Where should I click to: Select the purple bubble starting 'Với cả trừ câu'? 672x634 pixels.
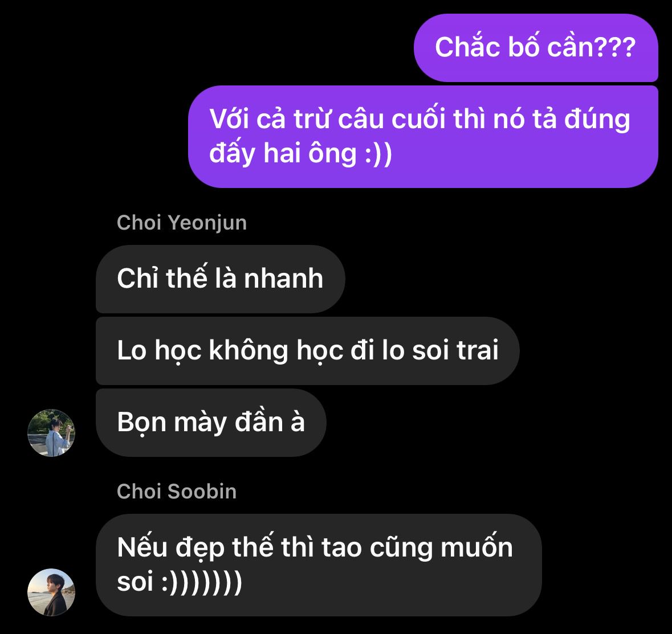pyautogui.click(x=423, y=137)
